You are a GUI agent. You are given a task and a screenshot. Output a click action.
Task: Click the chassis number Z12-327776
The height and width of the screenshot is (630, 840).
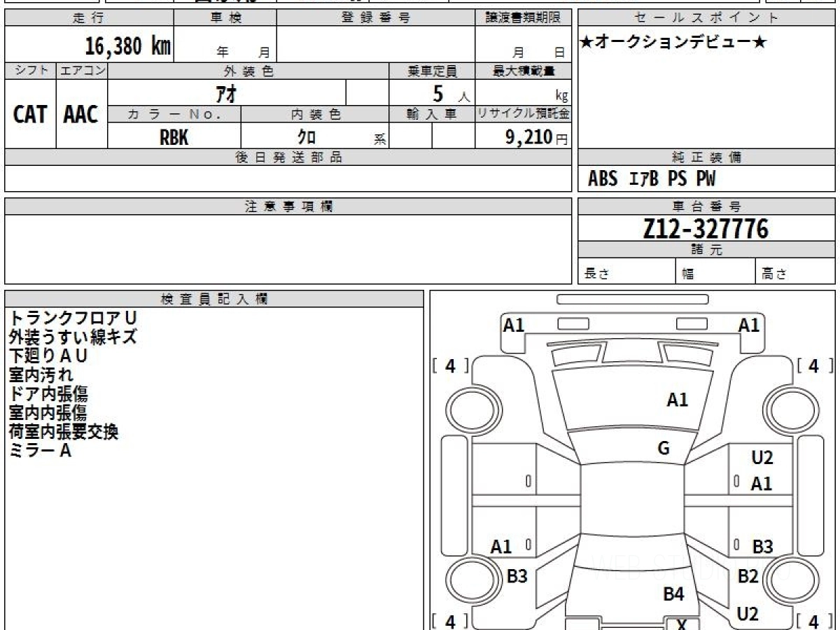pyautogui.click(x=706, y=228)
